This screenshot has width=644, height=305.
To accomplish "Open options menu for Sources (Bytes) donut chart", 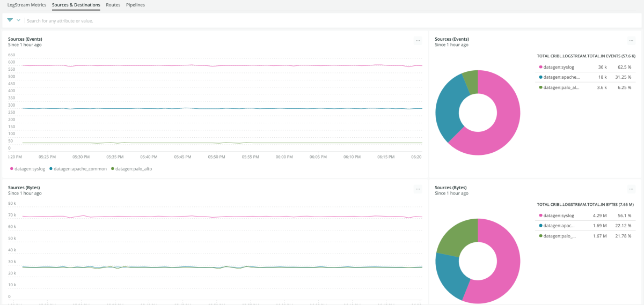I will pos(631,189).
